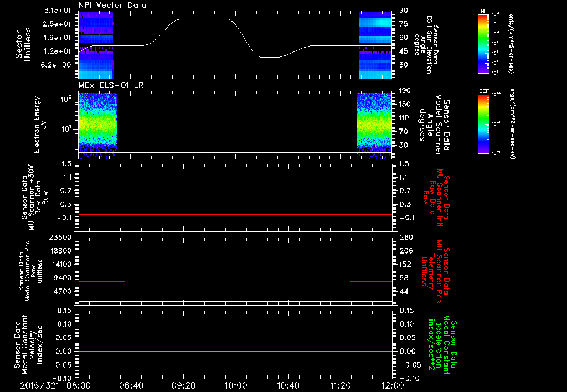Click the NPI Vector Data panel title
This screenshot has width=567, height=392.
pos(113,5)
